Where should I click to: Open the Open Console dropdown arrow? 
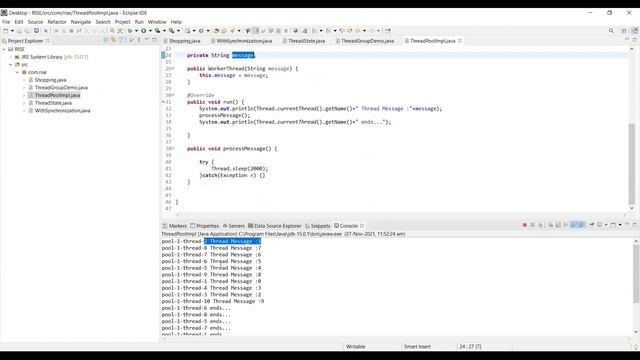click(620, 225)
